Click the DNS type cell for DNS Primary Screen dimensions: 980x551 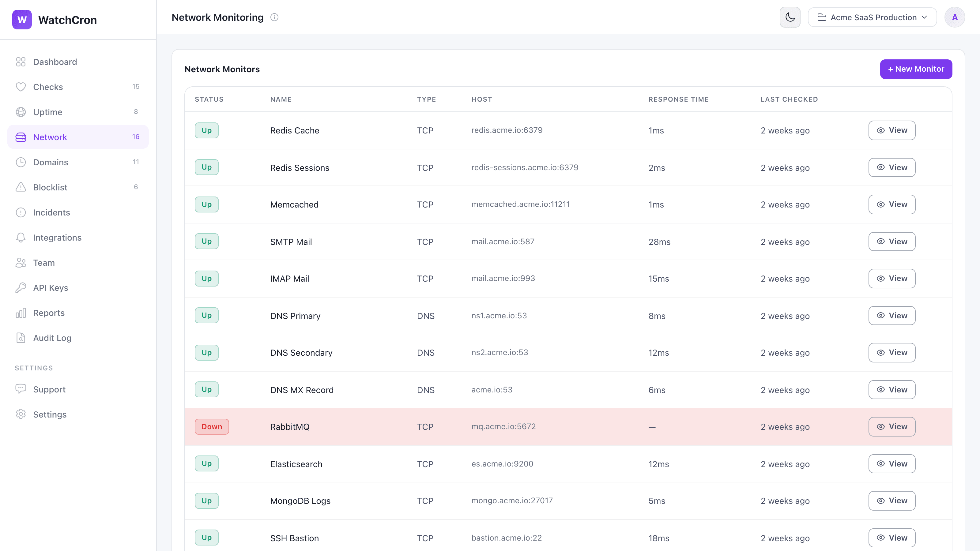[426, 316]
